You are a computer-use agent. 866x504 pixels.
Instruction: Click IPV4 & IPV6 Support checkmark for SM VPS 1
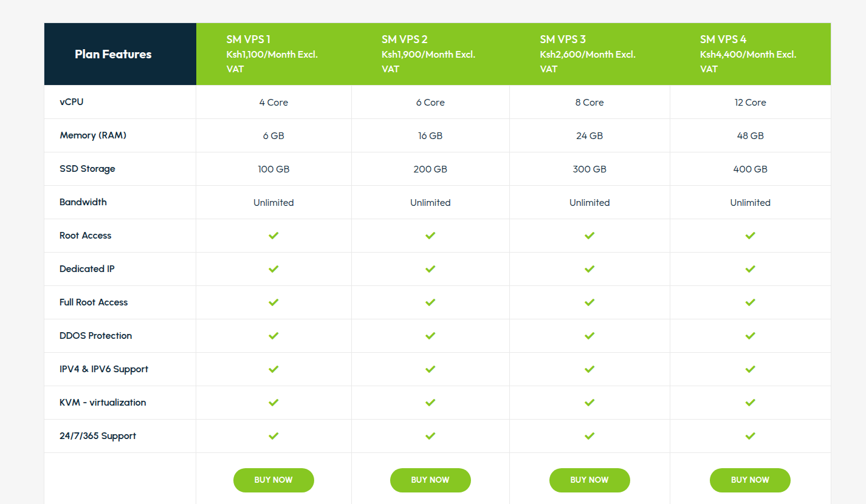[273, 369]
